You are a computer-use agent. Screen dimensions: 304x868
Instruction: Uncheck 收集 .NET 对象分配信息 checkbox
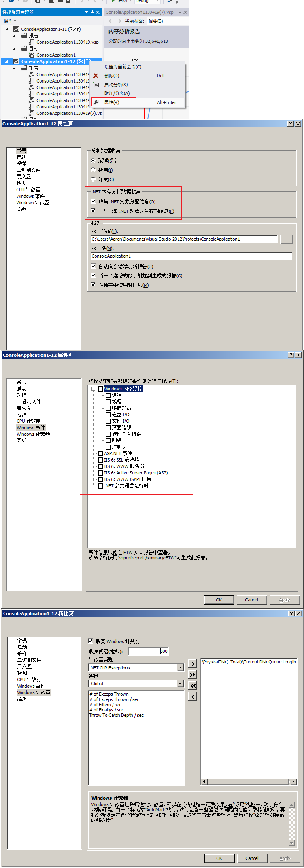coord(94,201)
